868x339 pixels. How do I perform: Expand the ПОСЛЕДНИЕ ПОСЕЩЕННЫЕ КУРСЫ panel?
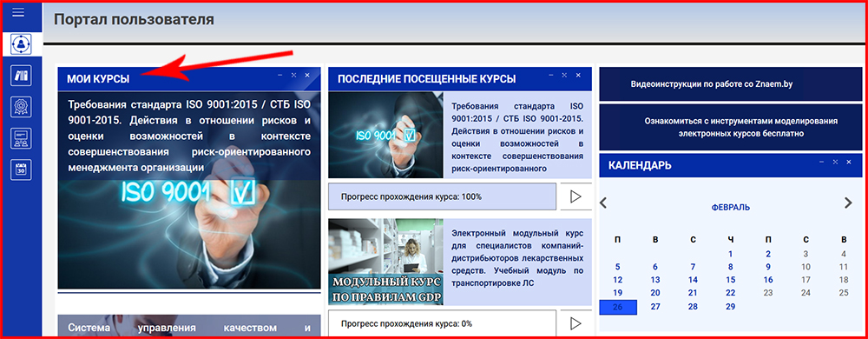coord(564,75)
